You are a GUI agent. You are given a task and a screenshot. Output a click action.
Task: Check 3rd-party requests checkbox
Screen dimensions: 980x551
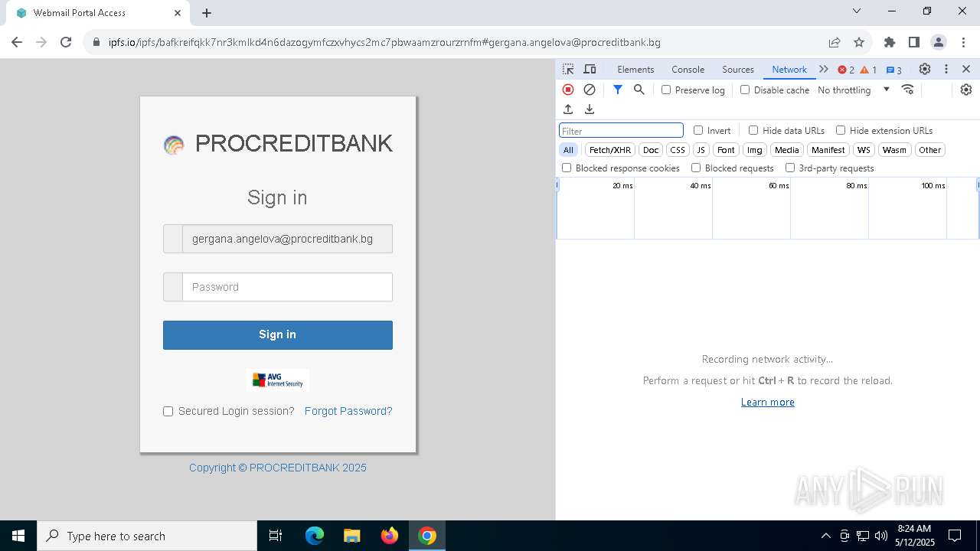(790, 168)
